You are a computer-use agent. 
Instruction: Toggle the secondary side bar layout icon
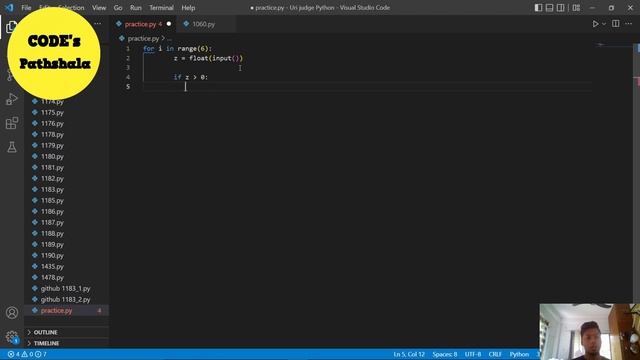pyautogui.click(x=560, y=8)
